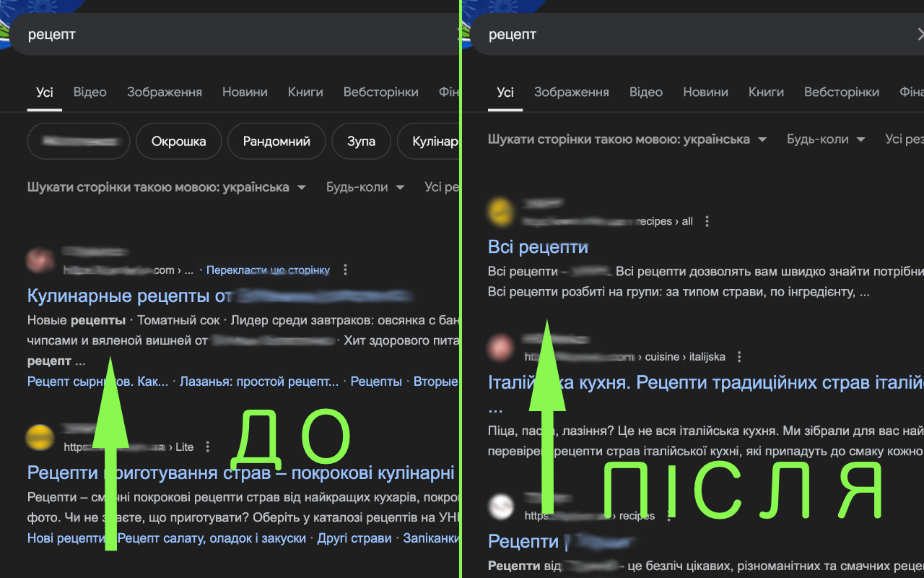Click the red favicon of the first left-panel result
The height and width of the screenshot is (578, 924).
tap(40, 260)
